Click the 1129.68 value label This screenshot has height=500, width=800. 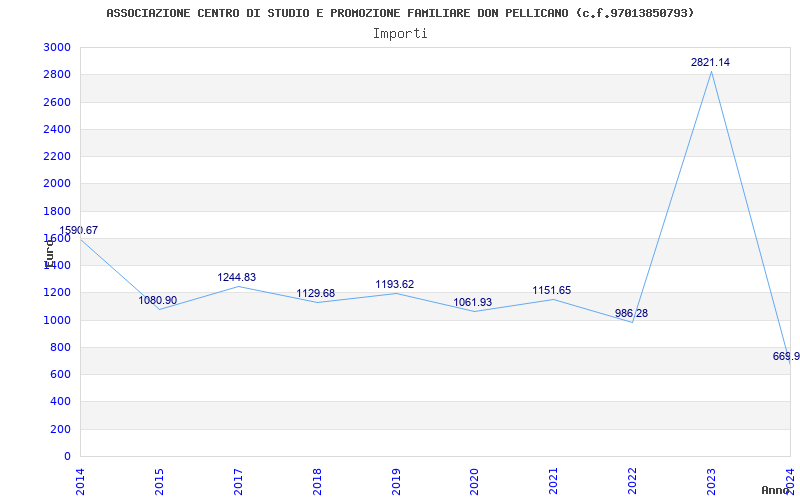[316, 293]
